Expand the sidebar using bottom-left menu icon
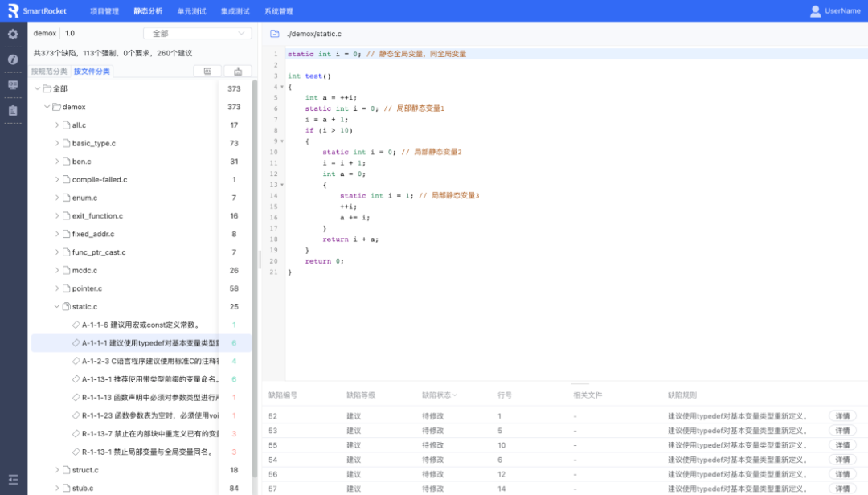This screenshot has height=495, width=868. (13, 480)
